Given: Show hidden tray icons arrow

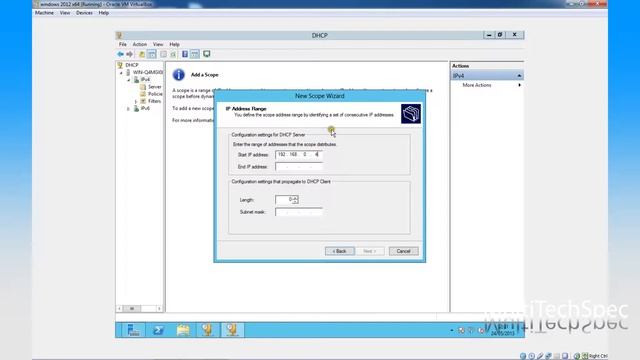Looking at the screenshot, I should tap(451, 330).
